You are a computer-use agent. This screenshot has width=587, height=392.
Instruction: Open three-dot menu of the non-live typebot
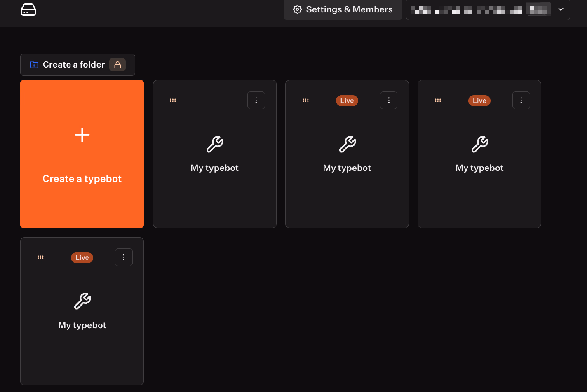256,100
